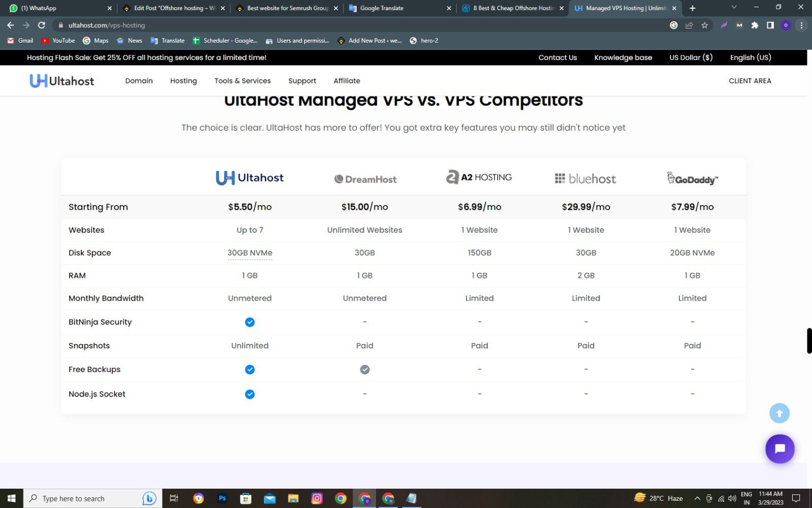Close the Google Translate tab

point(449,8)
